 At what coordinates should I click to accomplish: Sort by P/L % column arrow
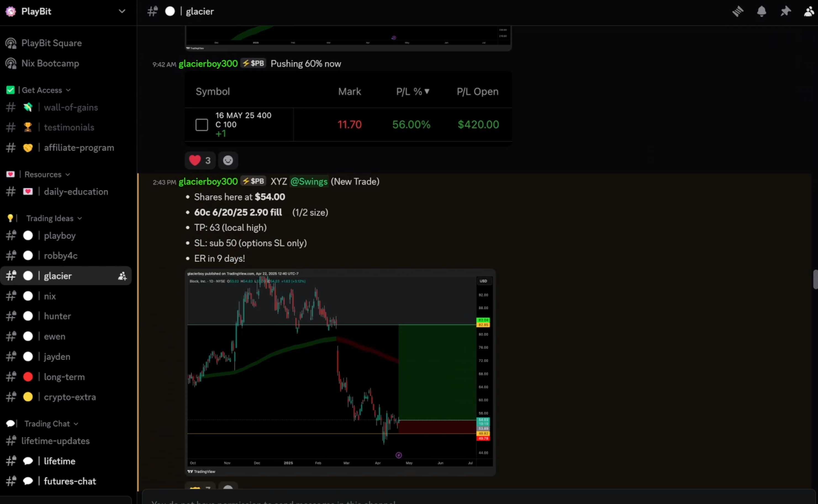tap(427, 91)
